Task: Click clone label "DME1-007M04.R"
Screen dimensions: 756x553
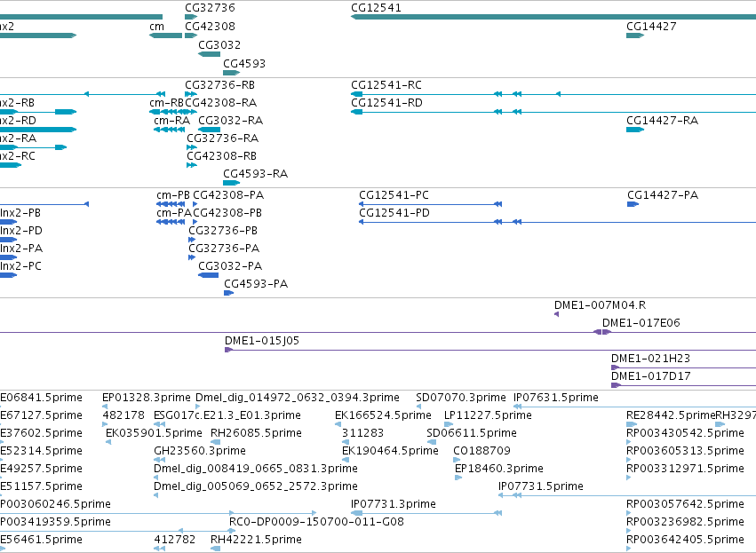Action: coord(601,305)
